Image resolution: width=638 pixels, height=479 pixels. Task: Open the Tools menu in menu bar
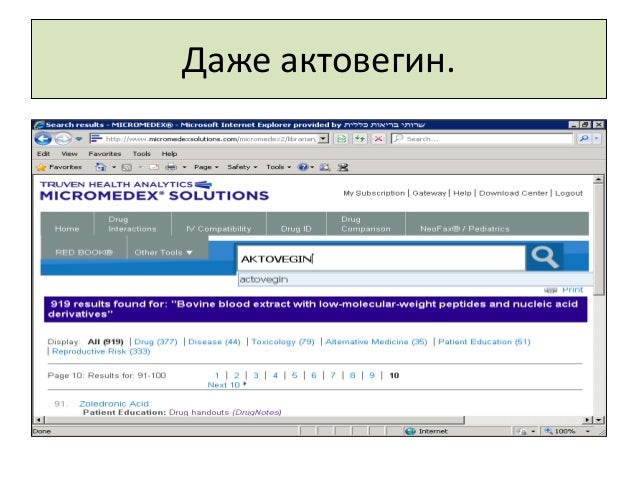(x=141, y=153)
